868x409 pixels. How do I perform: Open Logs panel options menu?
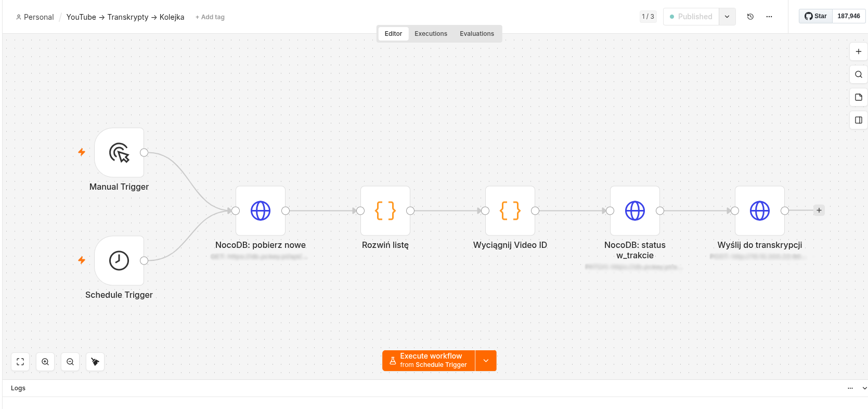coord(850,388)
